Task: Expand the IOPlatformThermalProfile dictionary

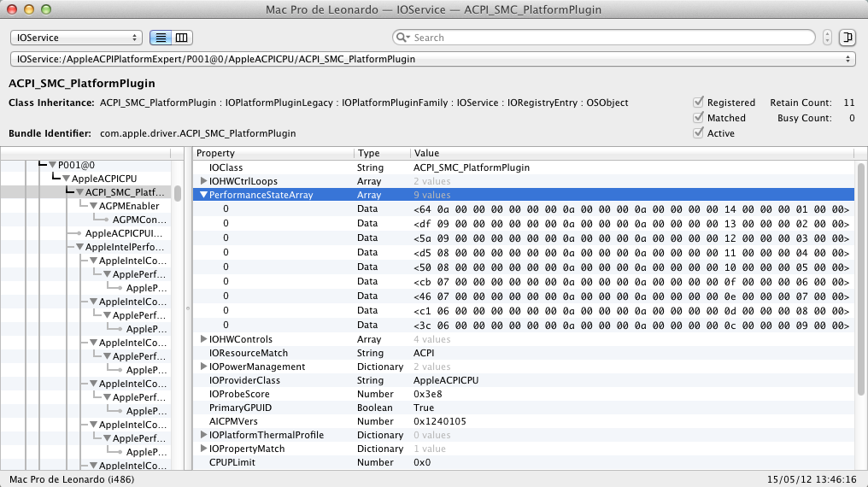Action: click(x=203, y=435)
